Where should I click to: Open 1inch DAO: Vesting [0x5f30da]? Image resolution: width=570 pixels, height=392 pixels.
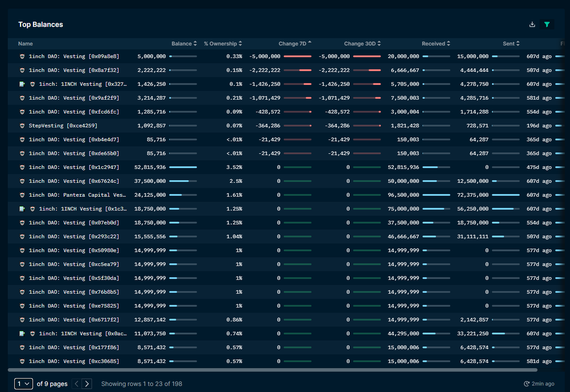point(74,278)
